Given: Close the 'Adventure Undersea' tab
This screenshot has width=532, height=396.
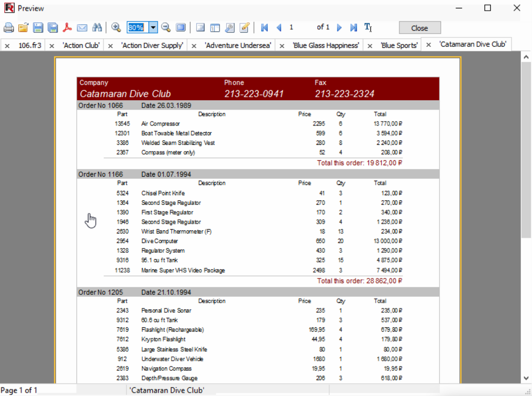Looking at the screenshot, I should point(194,46).
